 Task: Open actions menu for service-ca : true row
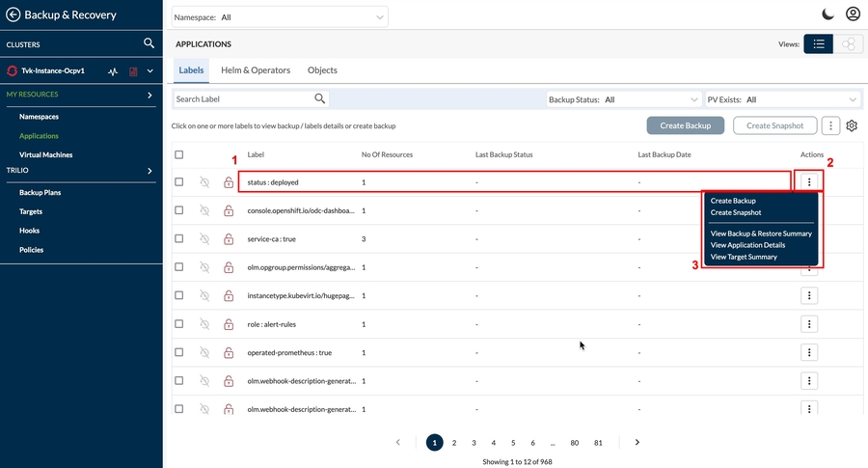point(809,238)
